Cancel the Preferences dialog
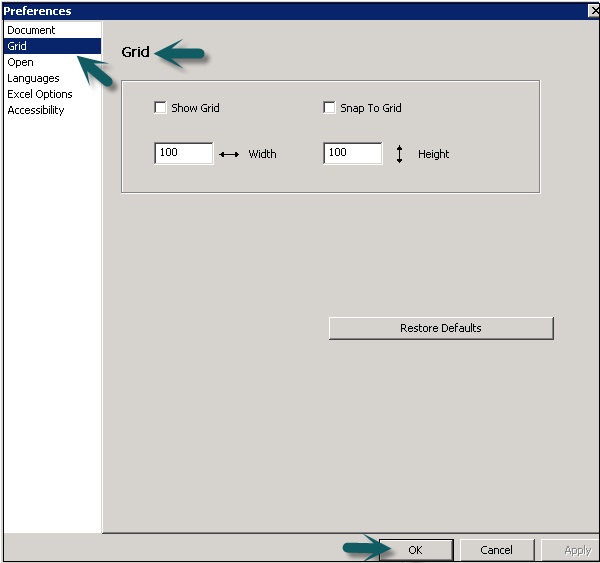600x563 pixels. coord(496,550)
